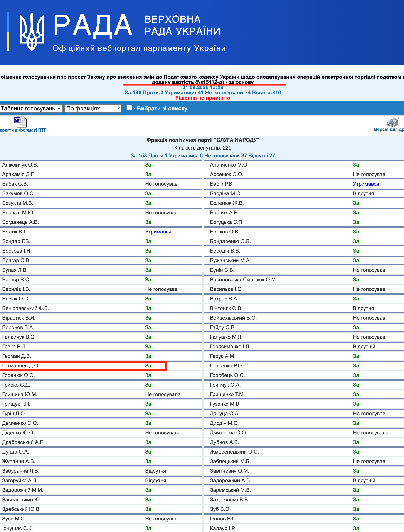This screenshot has width=404, height=532.
Task: Enable the 'Вибрати зі списку' checkbox
Action: (129, 108)
